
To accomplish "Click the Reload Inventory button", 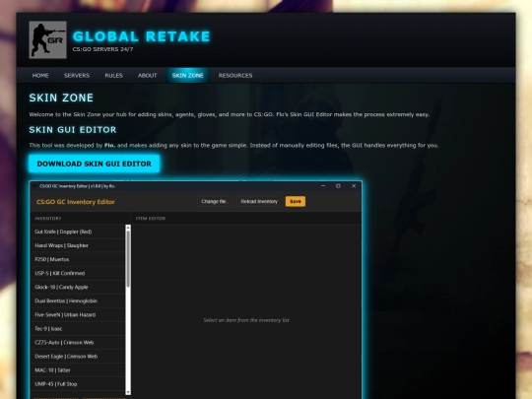I will 259,202.
